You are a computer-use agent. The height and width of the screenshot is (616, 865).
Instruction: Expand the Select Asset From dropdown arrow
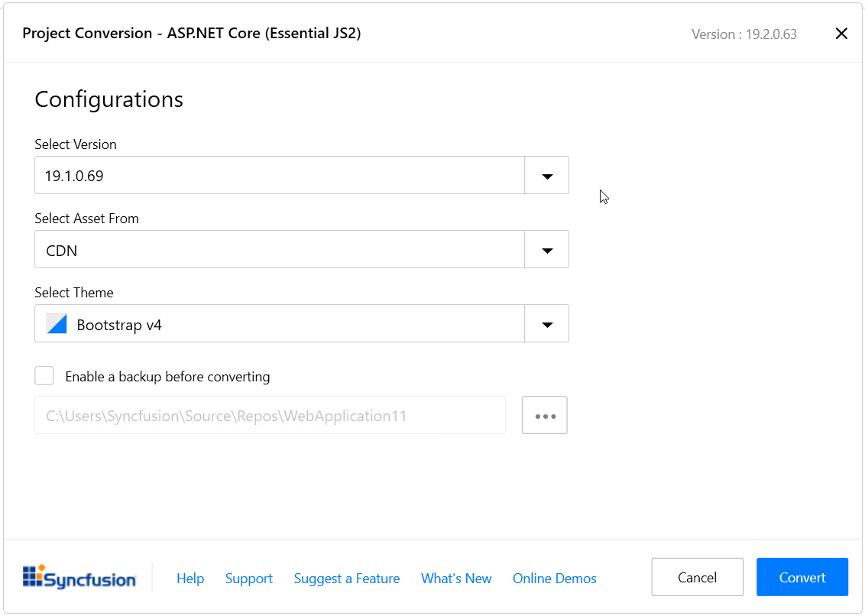click(546, 249)
